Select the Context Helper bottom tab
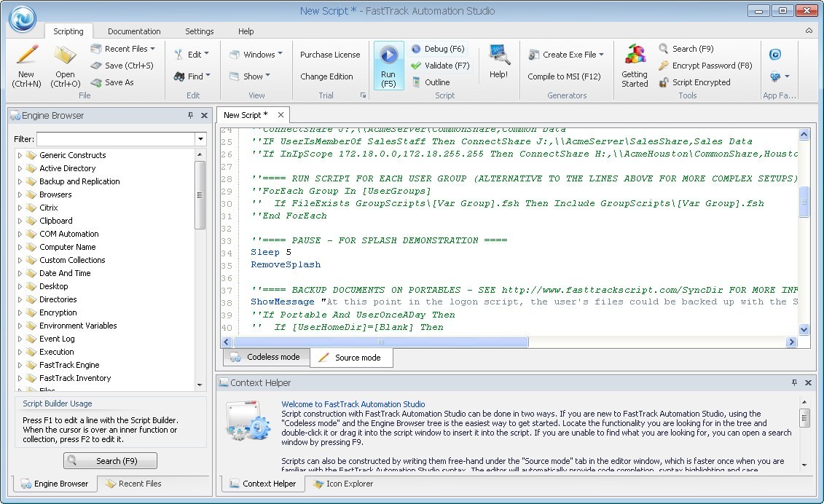The image size is (824, 504). tap(263, 484)
